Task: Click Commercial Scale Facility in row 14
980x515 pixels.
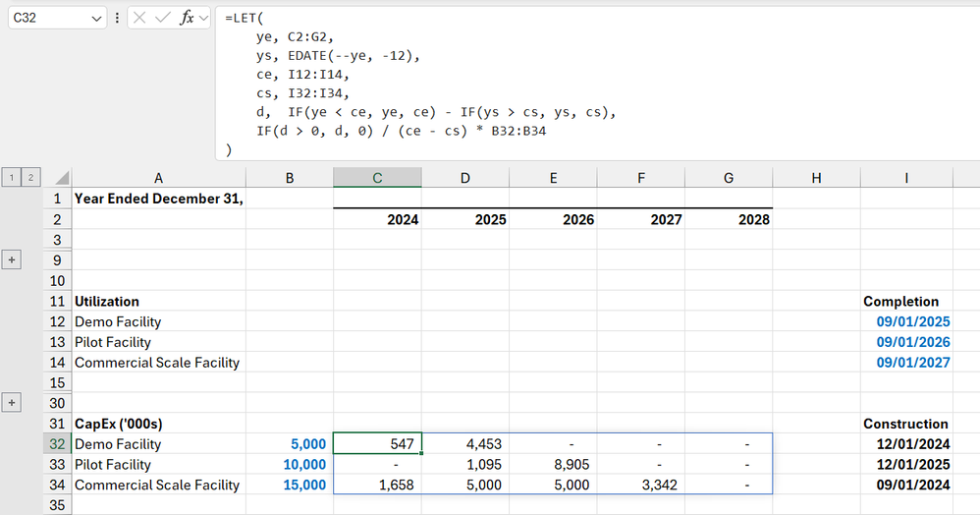Action: tap(159, 363)
